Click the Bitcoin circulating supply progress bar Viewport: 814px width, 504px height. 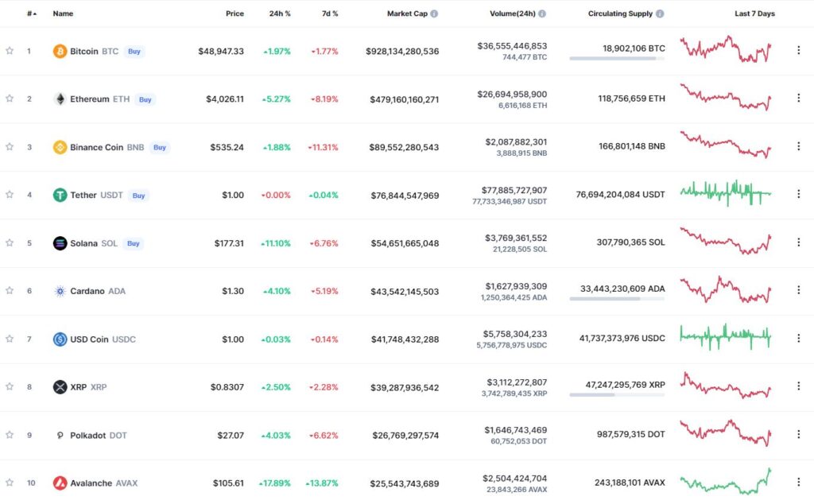coord(617,59)
